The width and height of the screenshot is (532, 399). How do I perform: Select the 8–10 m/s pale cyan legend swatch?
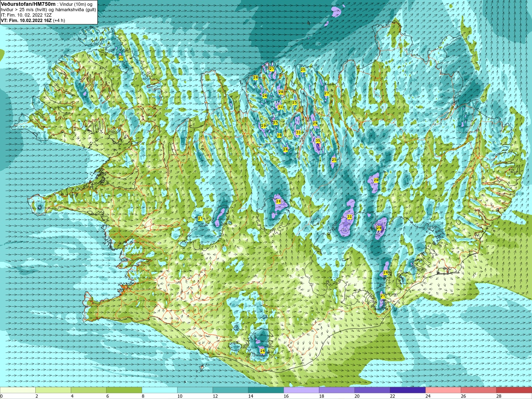click(160, 390)
